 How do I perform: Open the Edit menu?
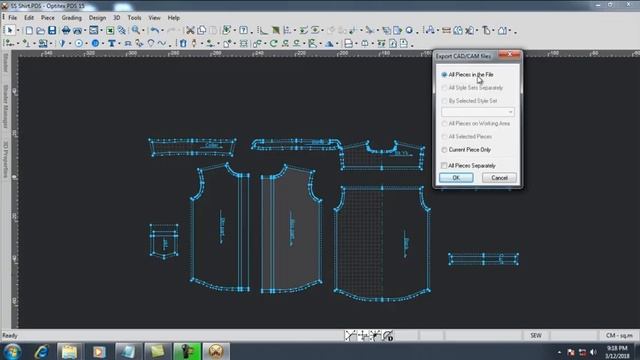pyautogui.click(x=29, y=18)
